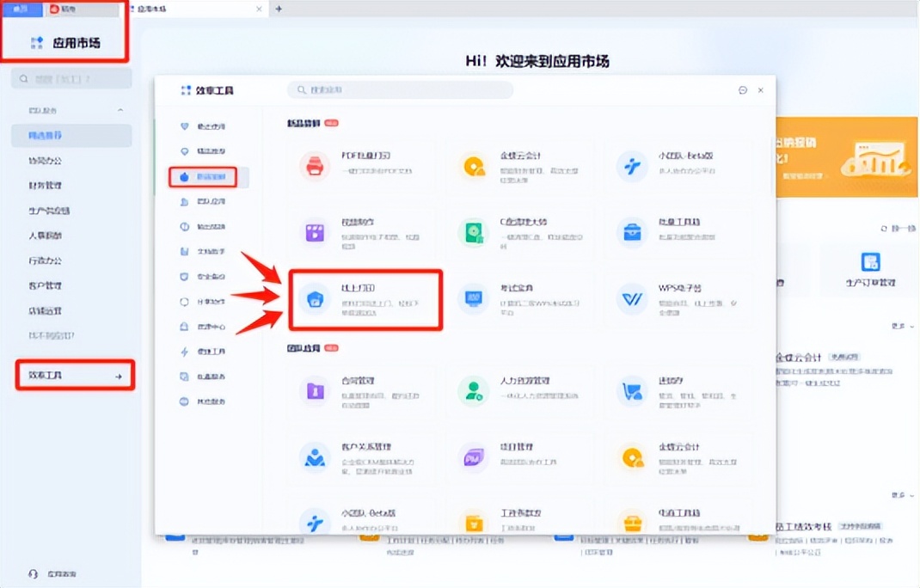The width and height of the screenshot is (920, 588).
Task: Expand 更多 beside the 生产订单管理 section
Action: [897, 326]
